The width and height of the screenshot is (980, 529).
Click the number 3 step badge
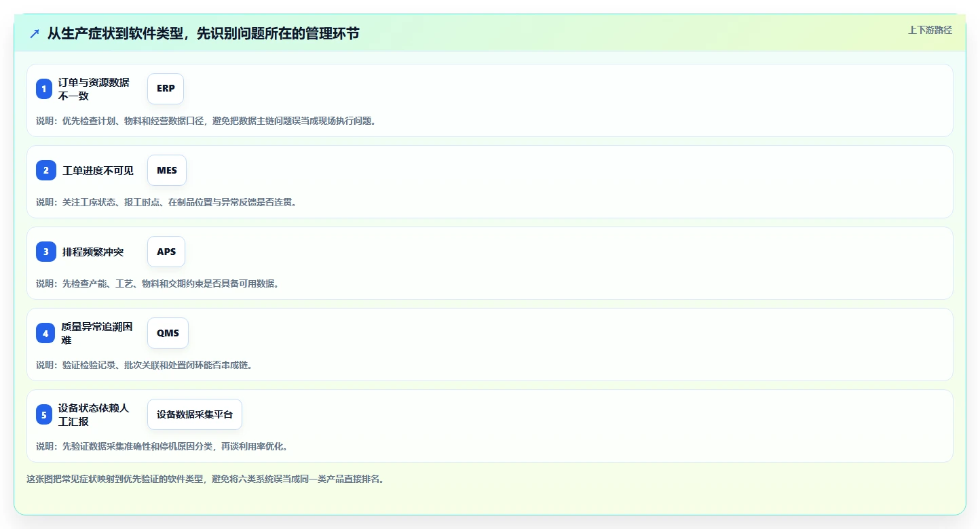point(46,252)
